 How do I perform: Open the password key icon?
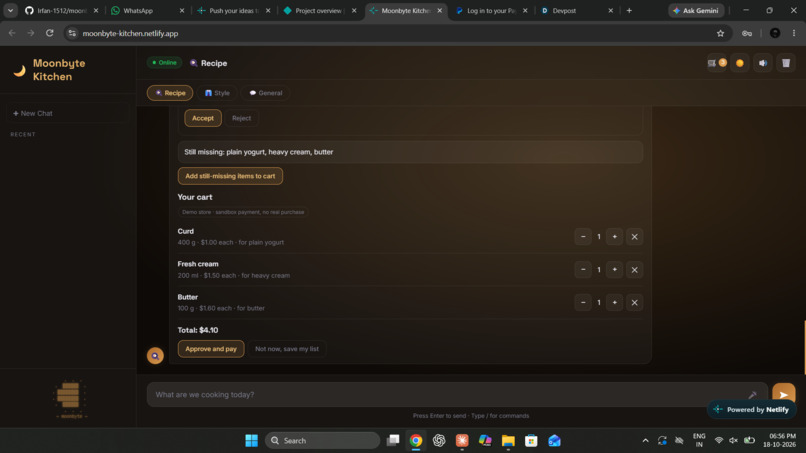(747, 33)
